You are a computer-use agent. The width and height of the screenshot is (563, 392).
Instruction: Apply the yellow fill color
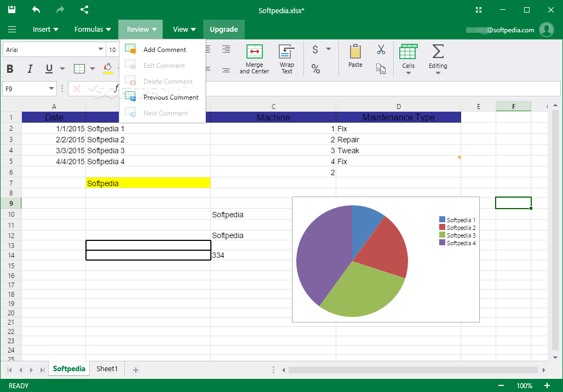[108, 68]
